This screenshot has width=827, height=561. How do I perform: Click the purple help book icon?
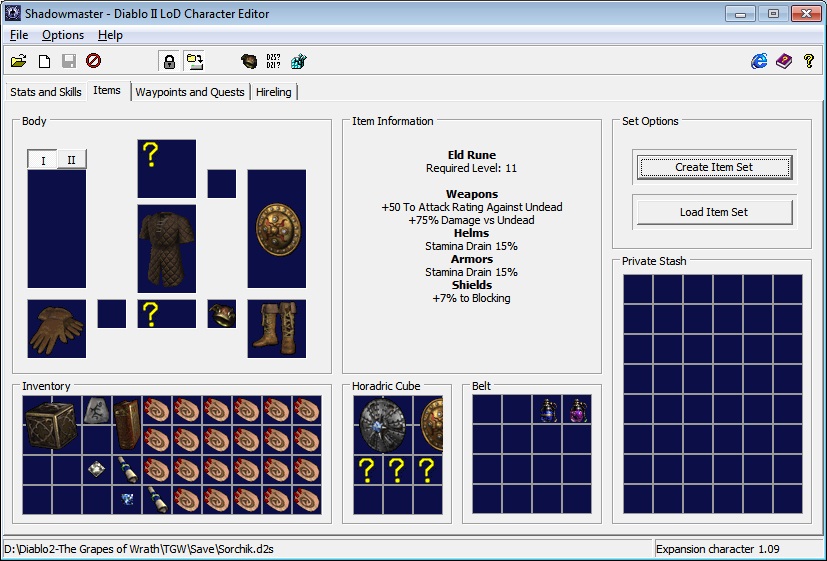pyautogui.click(x=784, y=62)
